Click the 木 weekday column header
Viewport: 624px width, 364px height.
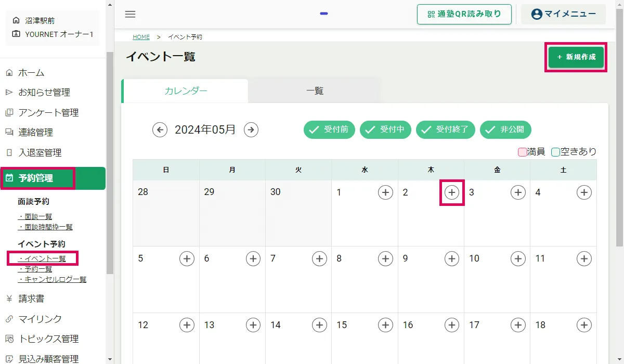431,170
